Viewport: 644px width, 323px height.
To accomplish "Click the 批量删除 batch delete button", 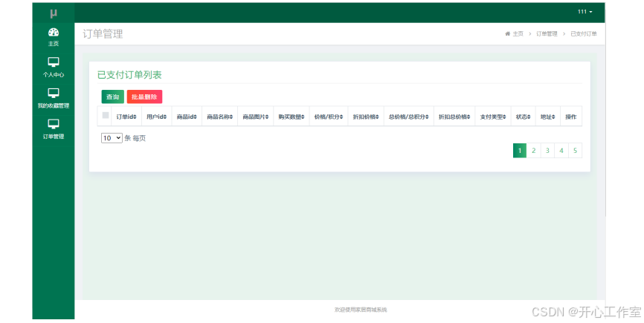I will (x=144, y=97).
